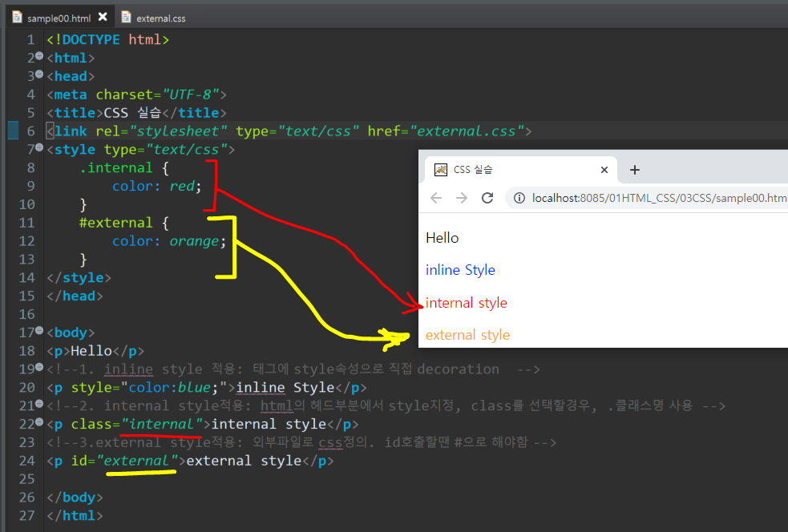The image size is (788, 532).
Task: Click the blue "inline Style" text in browser
Action: pyautogui.click(x=460, y=270)
